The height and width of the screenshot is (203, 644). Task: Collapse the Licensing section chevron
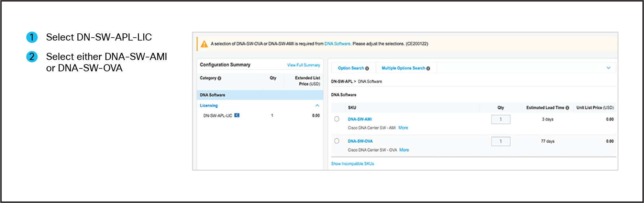317,105
